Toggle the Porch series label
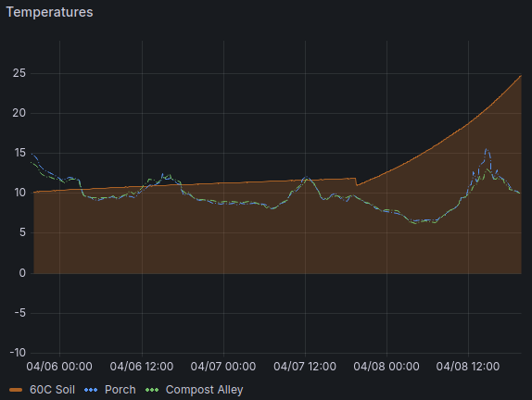Screen dimensions: 532x400 (120, 390)
